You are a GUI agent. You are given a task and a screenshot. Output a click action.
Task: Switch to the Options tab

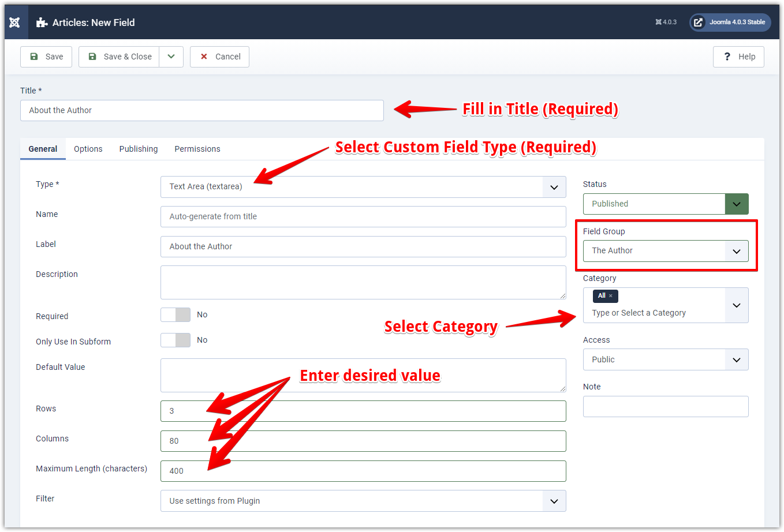88,149
